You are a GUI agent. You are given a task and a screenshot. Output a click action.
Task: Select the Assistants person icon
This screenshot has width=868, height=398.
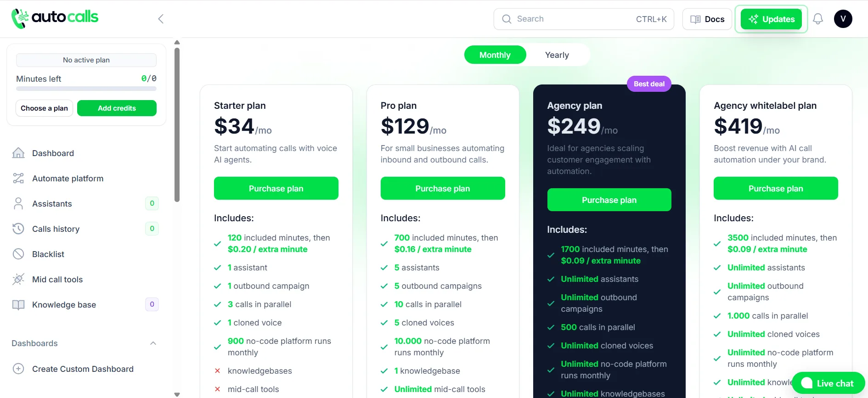(x=18, y=203)
